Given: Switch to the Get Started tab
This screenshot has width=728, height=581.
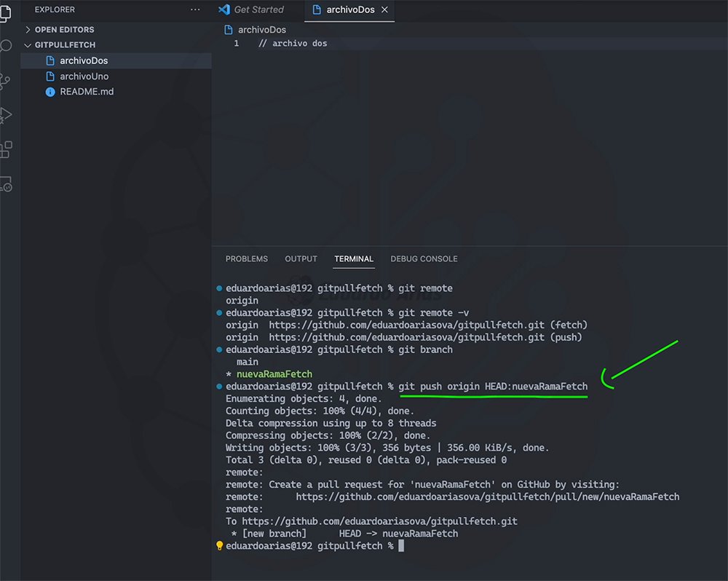Looking at the screenshot, I should tap(258, 9).
